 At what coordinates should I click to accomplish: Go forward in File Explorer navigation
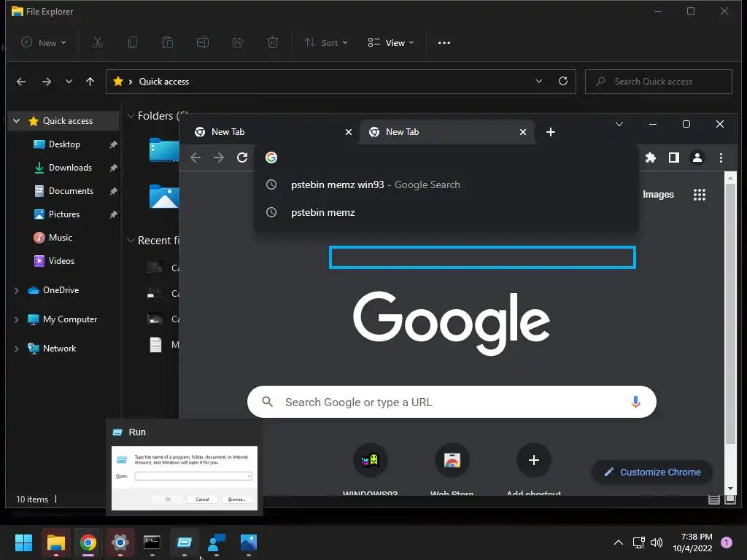[46, 82]
